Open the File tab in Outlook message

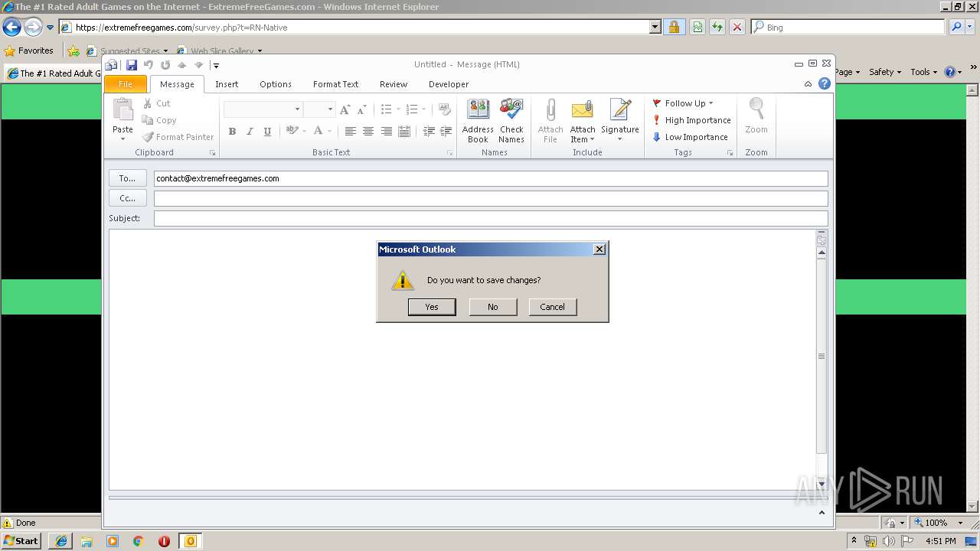[126, 84]
